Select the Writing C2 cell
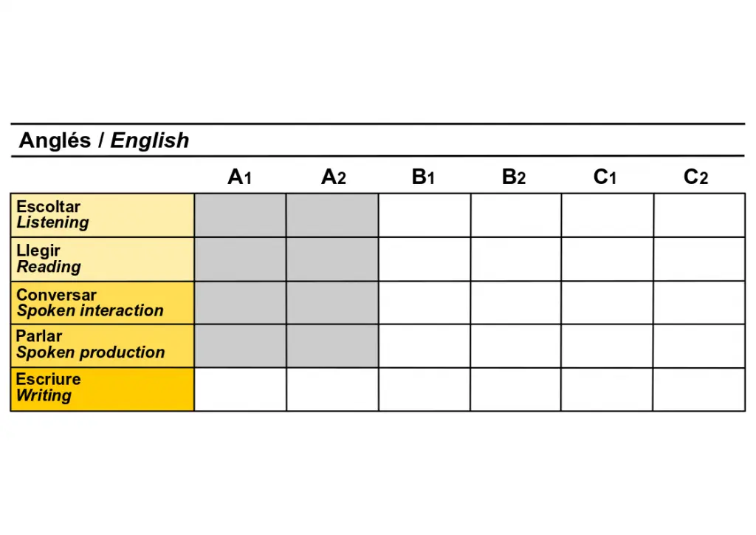The width and height of the screenshot is (756, 535). click(698, 389)
